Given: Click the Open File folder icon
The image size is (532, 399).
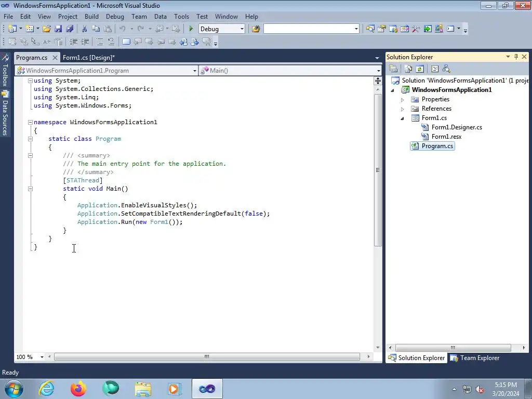Looking at the screenshot, I should (x=47, y=29).
